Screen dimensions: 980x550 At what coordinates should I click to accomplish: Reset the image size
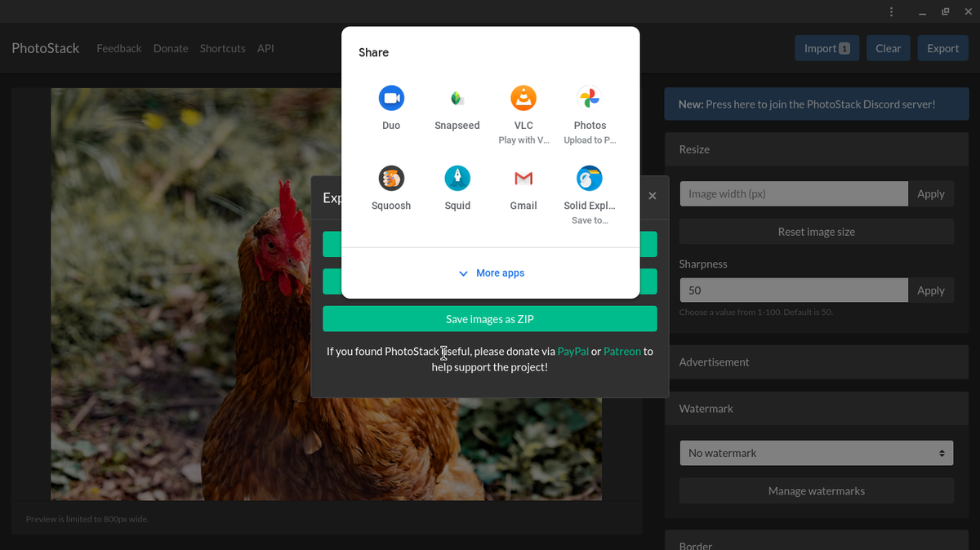pyautogui.click(x=816, y=231)
